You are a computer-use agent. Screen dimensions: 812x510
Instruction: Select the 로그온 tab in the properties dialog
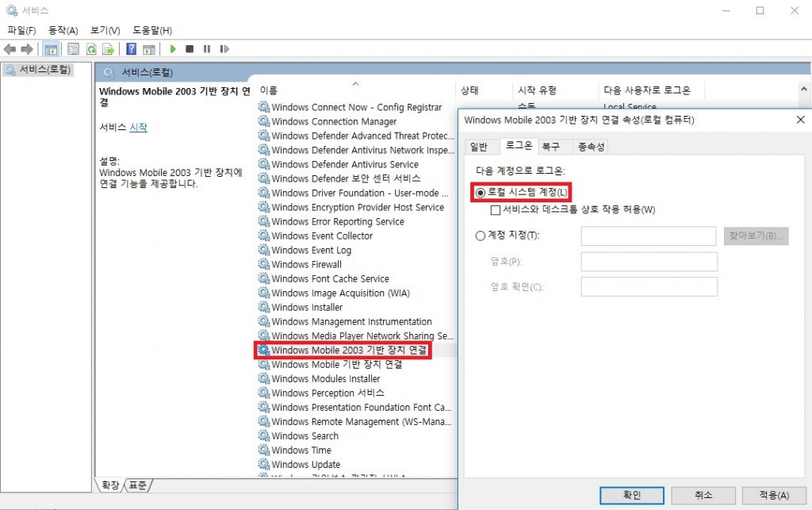coord(519,145)
